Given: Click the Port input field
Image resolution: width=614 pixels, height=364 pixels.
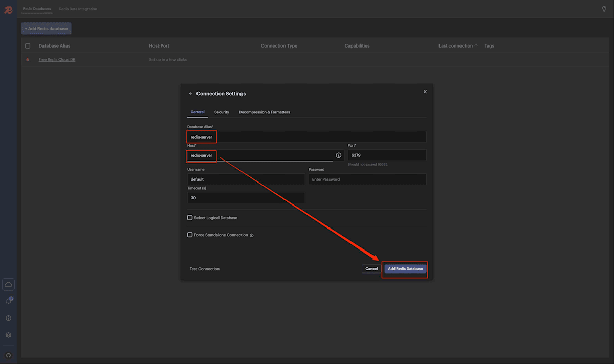Looking at the screenshot, I should tap(387, 155).
